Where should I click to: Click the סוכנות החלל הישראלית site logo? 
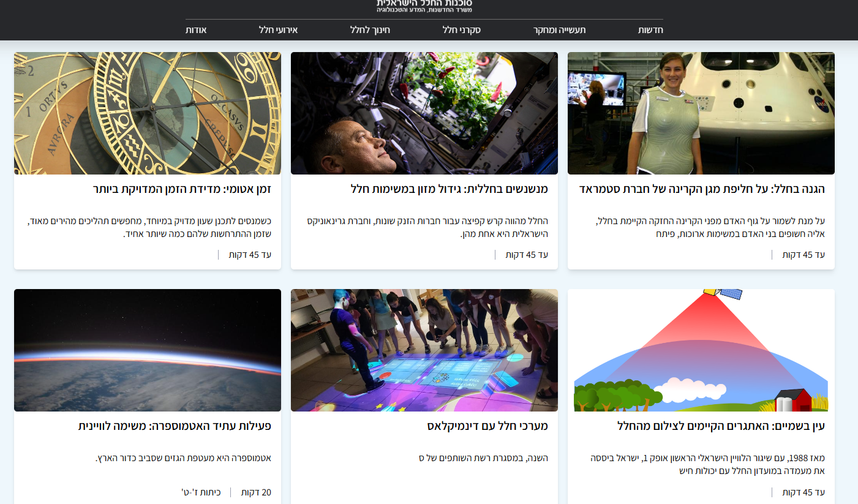[424, 6]
